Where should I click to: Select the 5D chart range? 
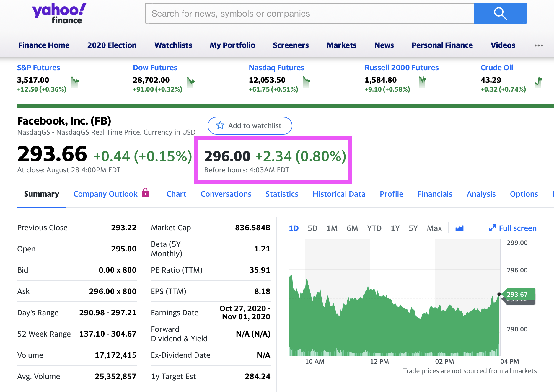312,228
